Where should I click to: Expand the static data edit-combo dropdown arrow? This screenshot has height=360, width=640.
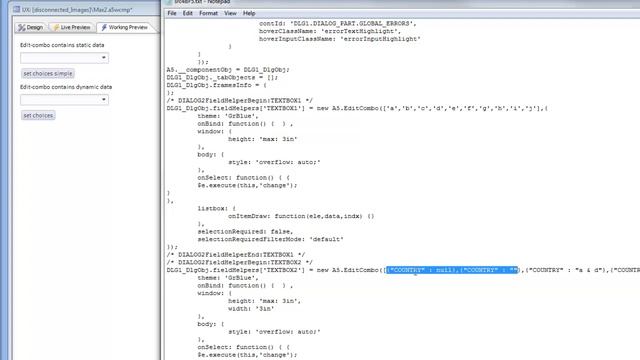(104, 58)
